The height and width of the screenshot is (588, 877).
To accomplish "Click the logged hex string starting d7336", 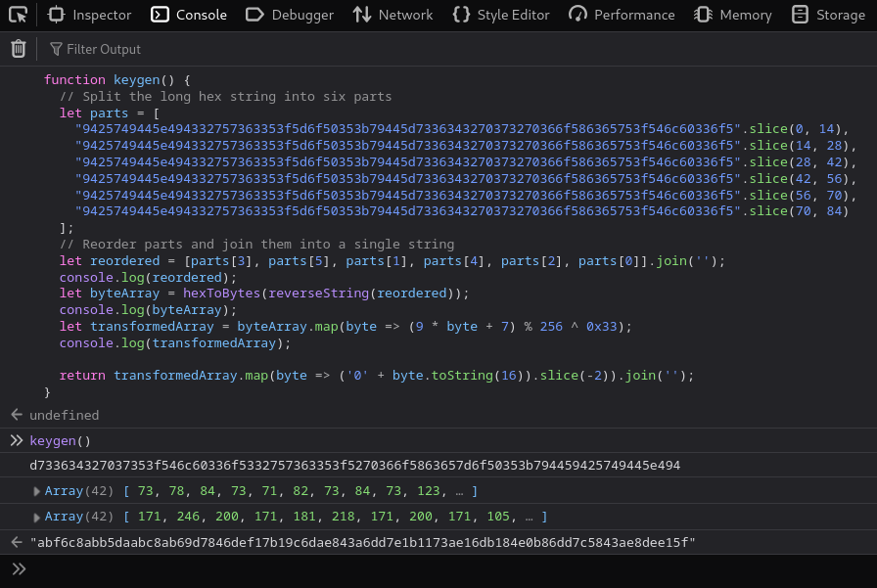I will click(354, 466).
